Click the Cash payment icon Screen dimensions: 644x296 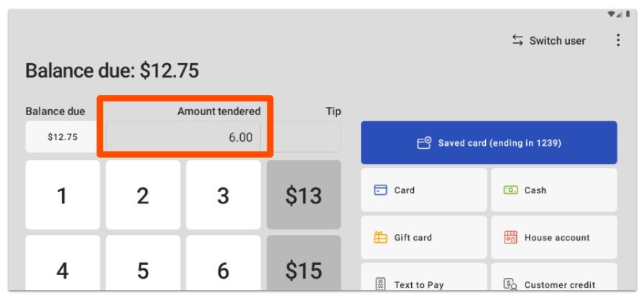510,190
